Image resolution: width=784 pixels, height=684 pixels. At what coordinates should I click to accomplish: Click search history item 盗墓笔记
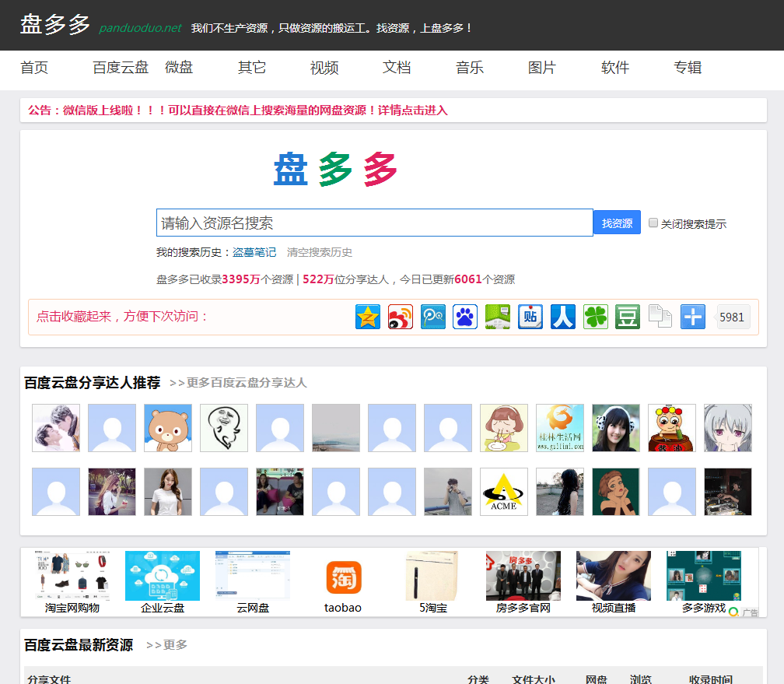(254, 252)
